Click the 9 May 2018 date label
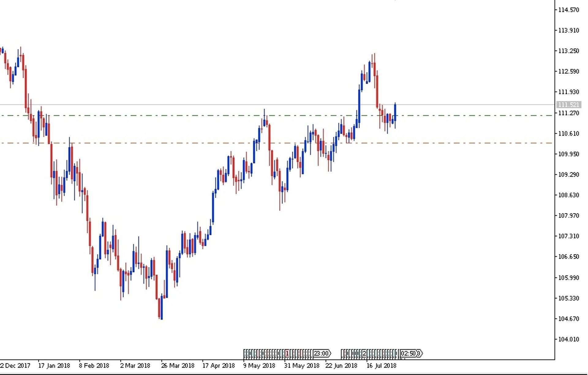 pos(259,366)
